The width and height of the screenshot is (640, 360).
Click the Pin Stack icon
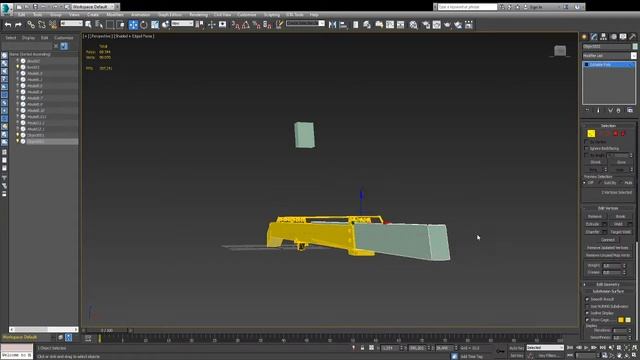(x=587, y=110)
